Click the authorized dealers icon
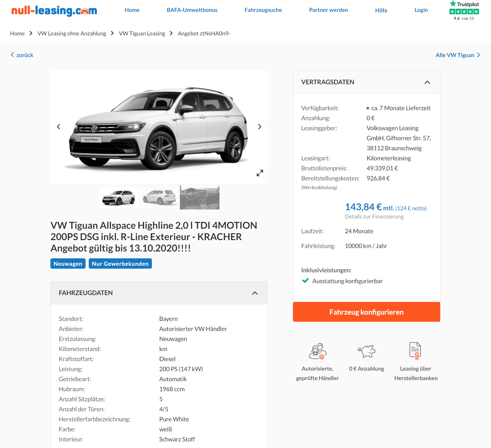The image size is (491, 448). (318, 351)
